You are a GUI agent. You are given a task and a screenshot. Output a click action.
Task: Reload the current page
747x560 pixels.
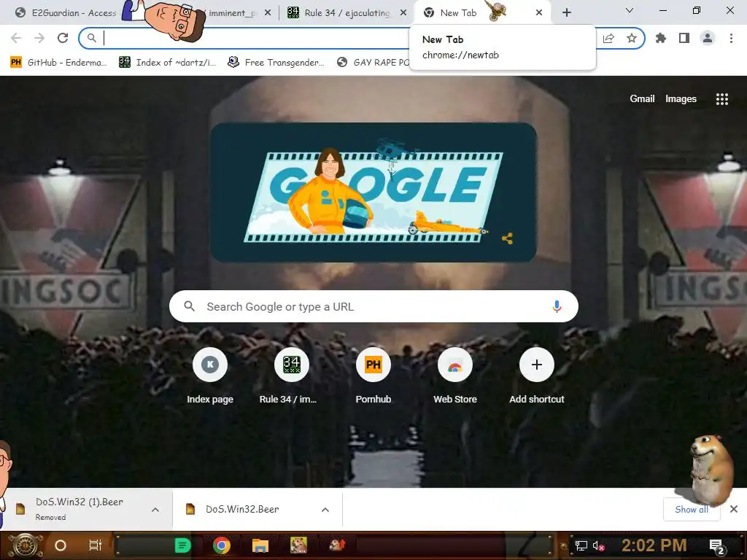(63, 38)
